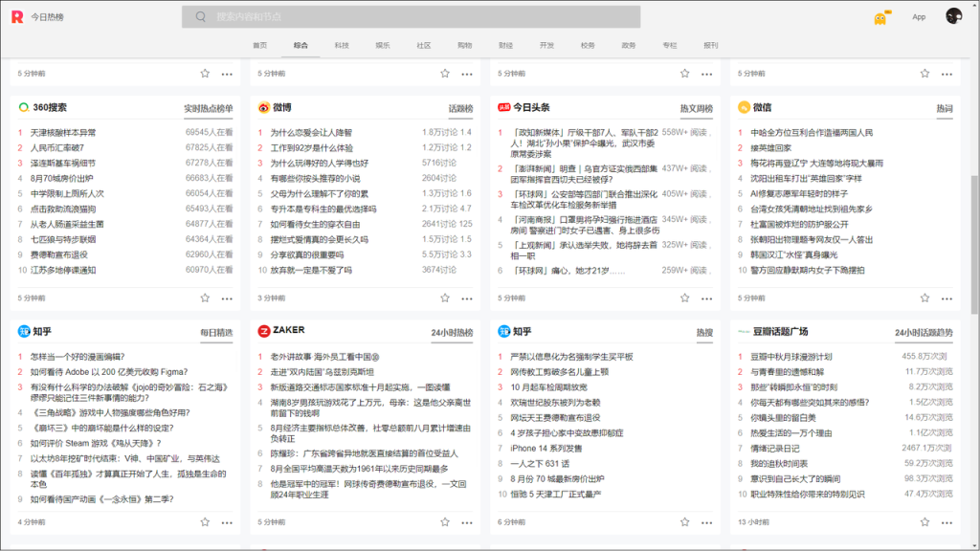This screenshot has height=551, width=980.
Task: Switch to the 开发 tab
Action: click(546, 46)
